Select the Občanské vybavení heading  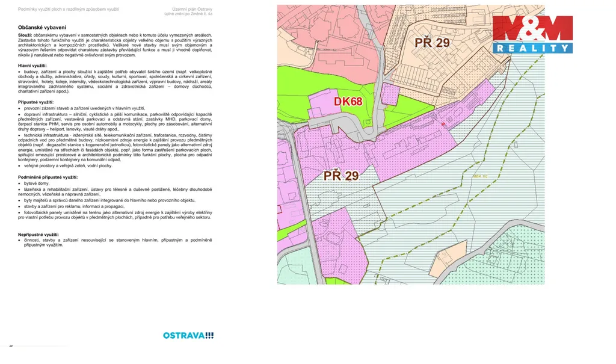coord(42,28)
